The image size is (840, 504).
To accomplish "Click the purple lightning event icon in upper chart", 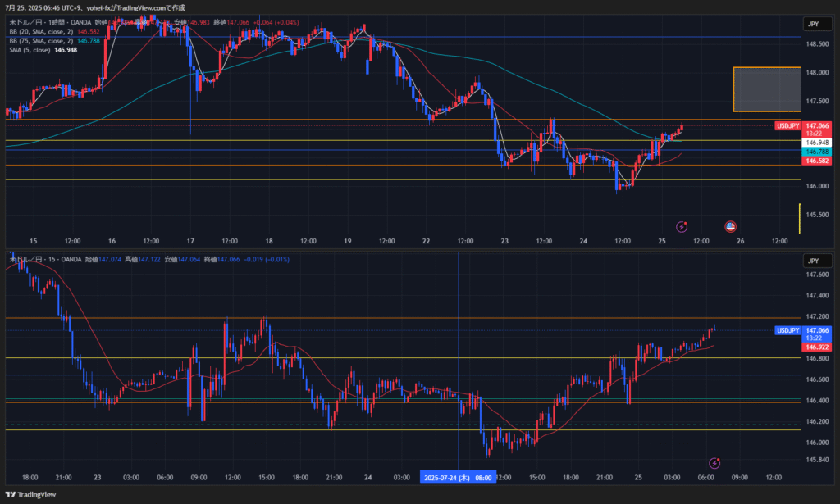I will [x=682, y=226].
